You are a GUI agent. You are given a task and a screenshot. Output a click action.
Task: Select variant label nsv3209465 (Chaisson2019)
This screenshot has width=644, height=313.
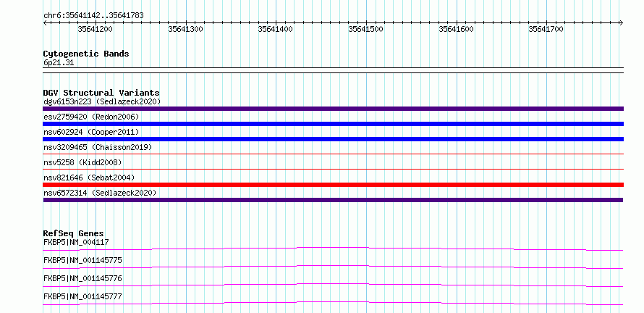tap(98, 147)
